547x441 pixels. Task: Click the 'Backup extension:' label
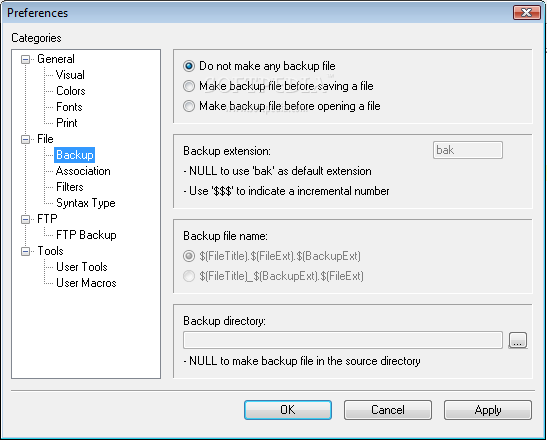pos(227,151)
